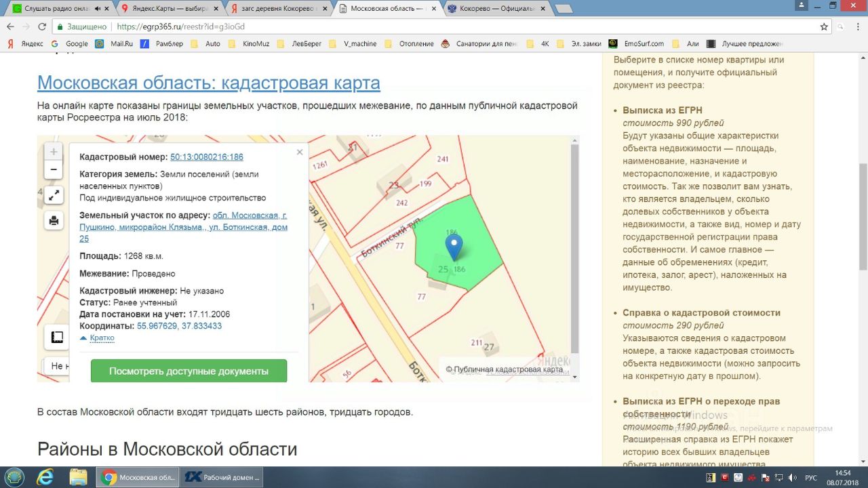Viewport: 868px width, 488px height.
Task: Select the Выписка из ЕГРН heading text
Action: 663,110
